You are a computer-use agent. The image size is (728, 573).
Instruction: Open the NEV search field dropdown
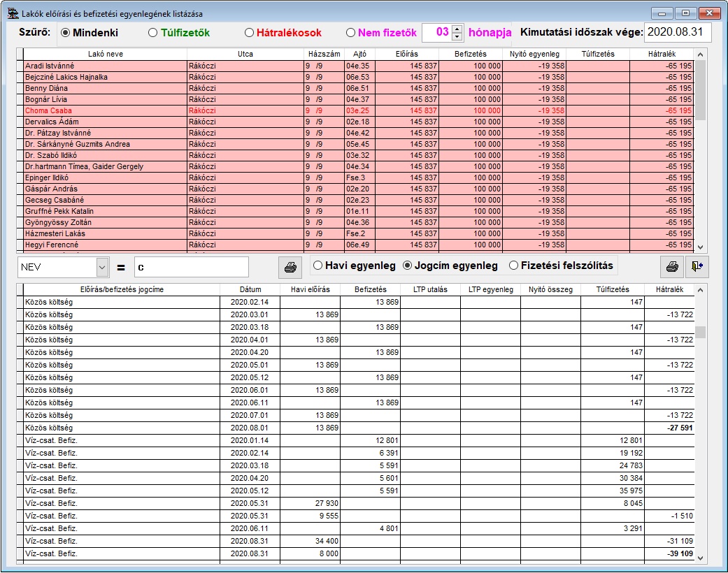(x=103, y=266)
